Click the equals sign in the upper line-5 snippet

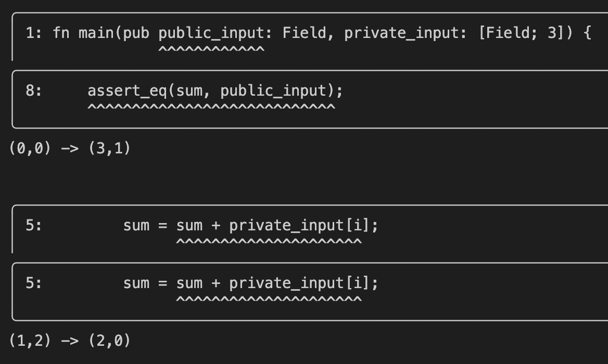pyautogui.click(x=163, y=226)
